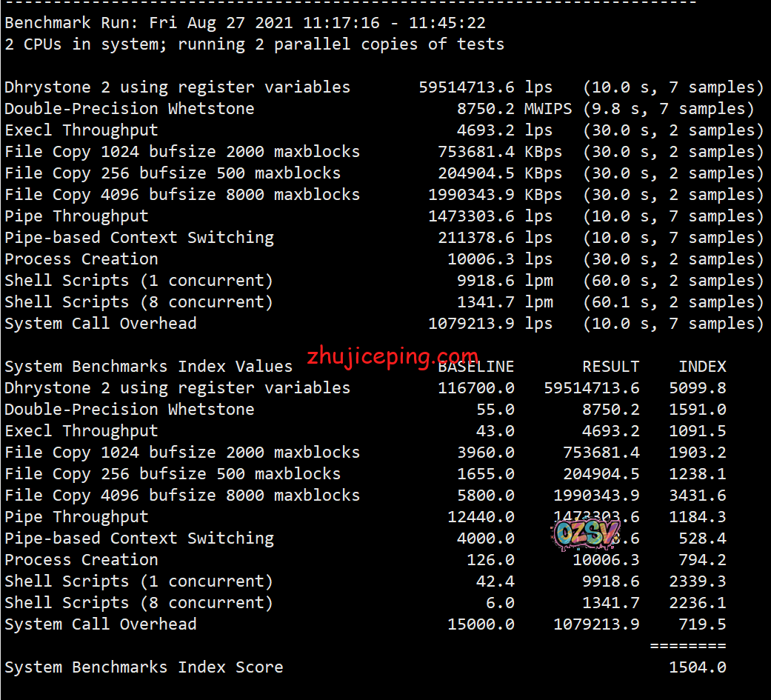
Task: Click the BASELINE column header
Action: click(x=475, y=367)
